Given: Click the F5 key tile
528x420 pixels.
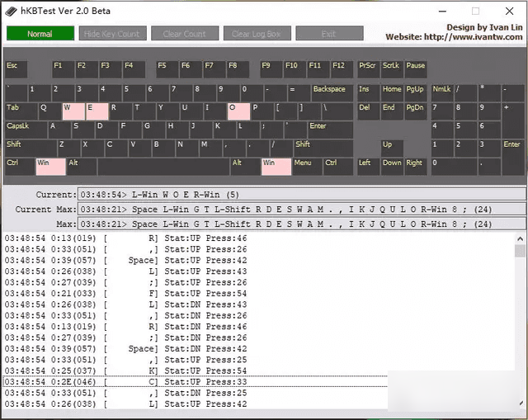Looking at the screenshot, I should [167, 69].
